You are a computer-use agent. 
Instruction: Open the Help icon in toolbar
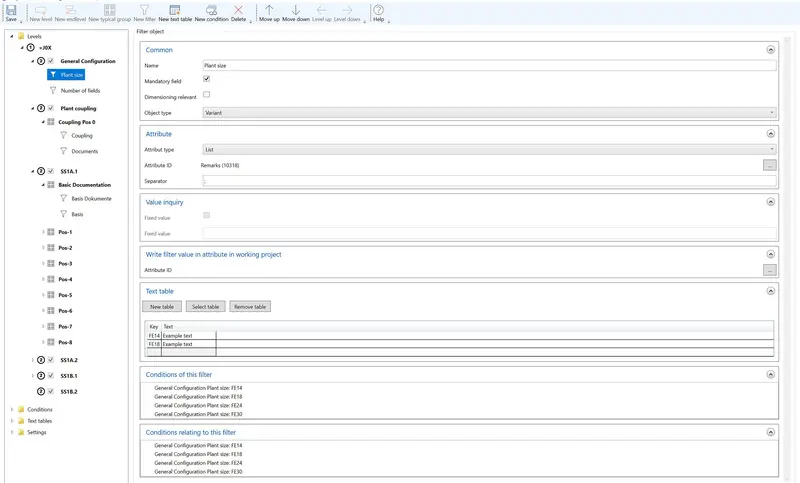pos(378,9)
